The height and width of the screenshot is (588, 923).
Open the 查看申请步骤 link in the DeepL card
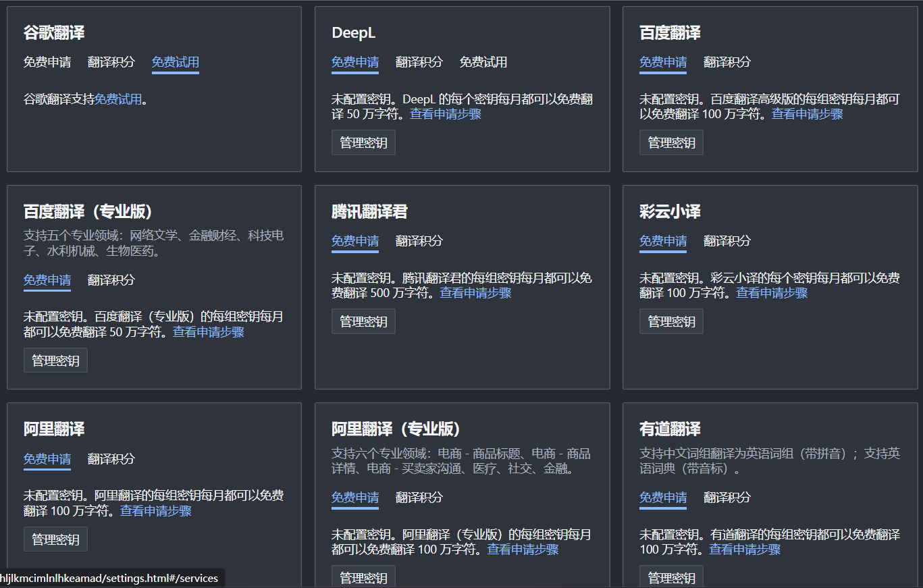[x=446, y=114]
